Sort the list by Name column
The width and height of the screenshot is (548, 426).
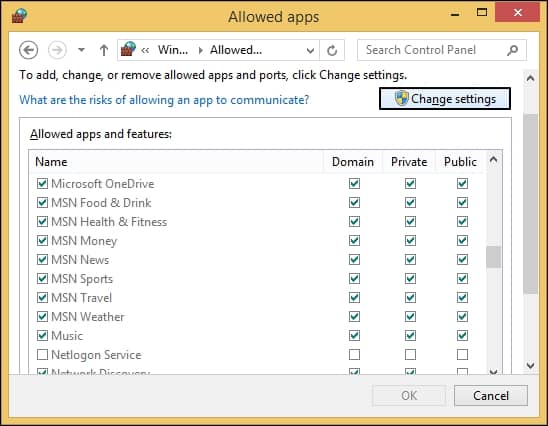tap(176, 162)
